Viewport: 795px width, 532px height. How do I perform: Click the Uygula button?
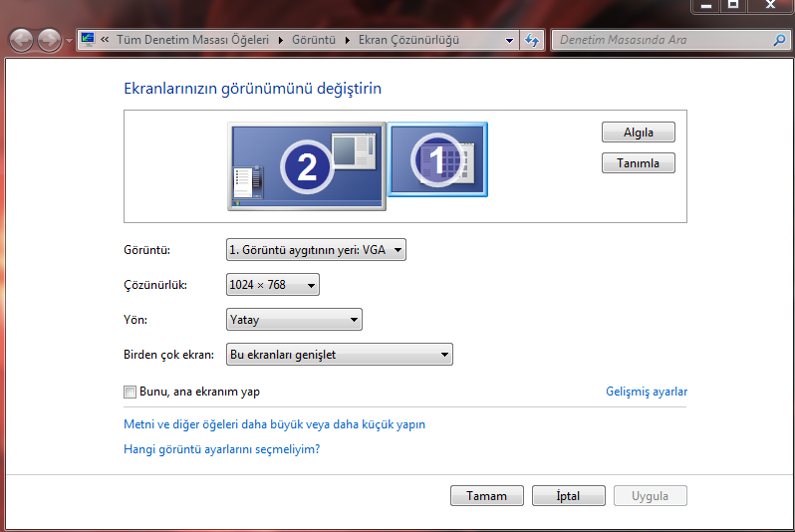650,495
